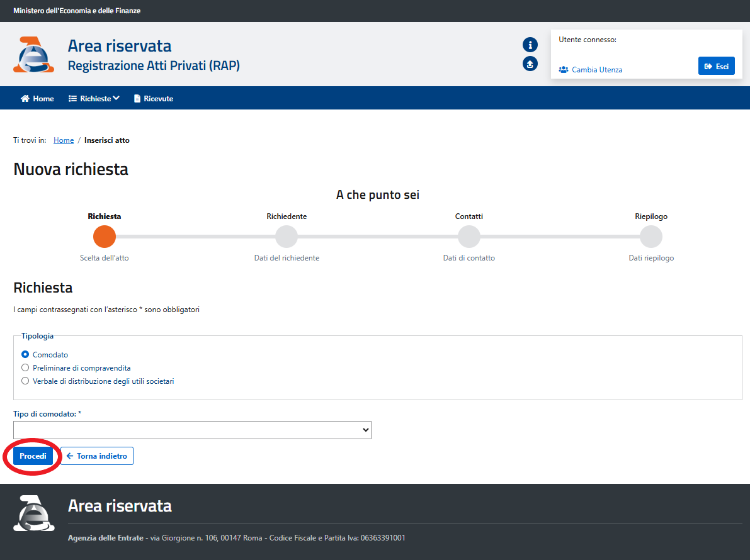Click Cambia Utenza link
The width and height of the screenshot is (750, 560).
(x=591, y=70)
